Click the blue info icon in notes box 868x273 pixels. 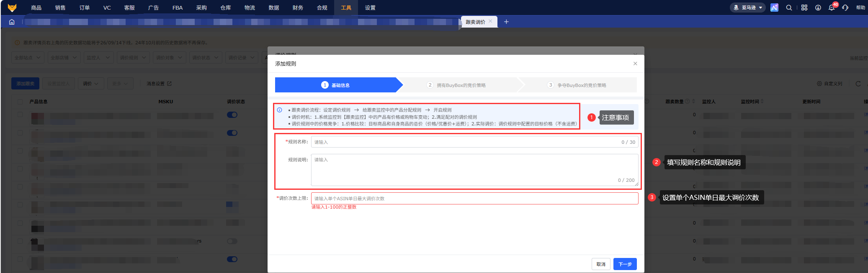click(x=279, y=110)
